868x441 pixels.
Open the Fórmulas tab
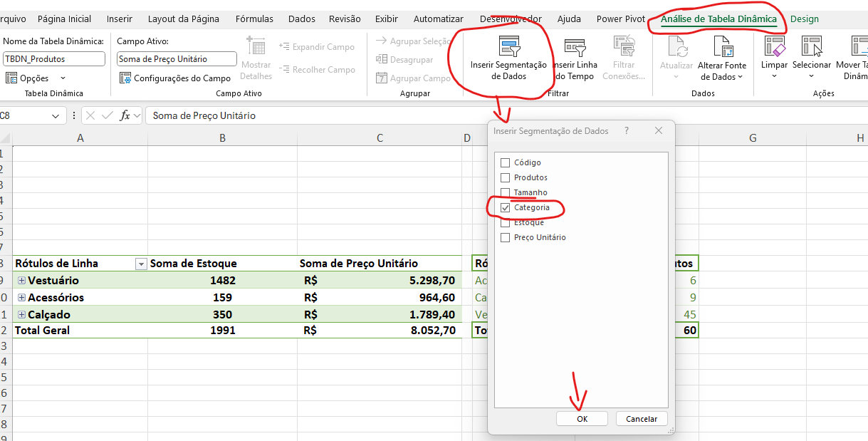pyautogui.click(x=255, y=19)
